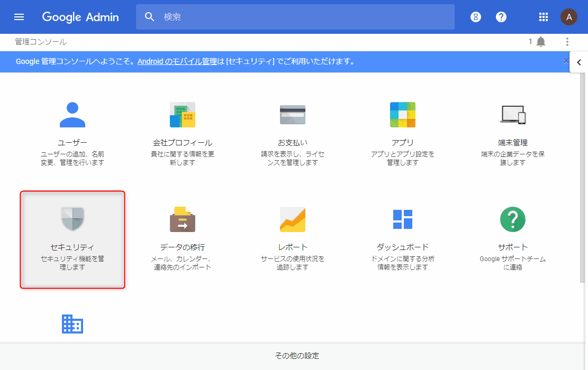Open the アプリ colorful grid icon
The height and width of the screenshot is (370, 588).
pyautogui.click(x=403, y=115)
